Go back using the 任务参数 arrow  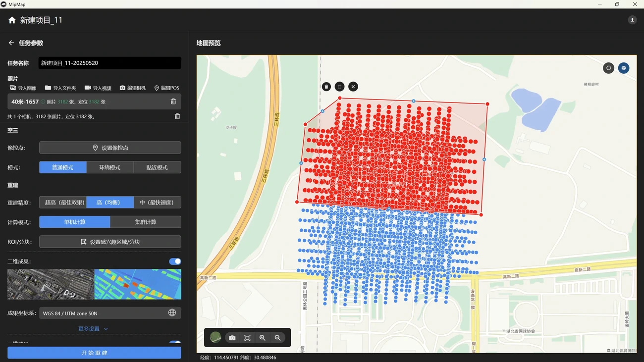coord(11,43)
